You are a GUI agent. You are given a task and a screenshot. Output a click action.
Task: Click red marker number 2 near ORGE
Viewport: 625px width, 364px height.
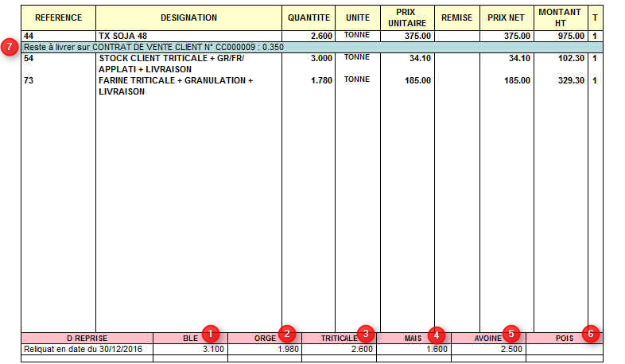[x=287, y=333]
